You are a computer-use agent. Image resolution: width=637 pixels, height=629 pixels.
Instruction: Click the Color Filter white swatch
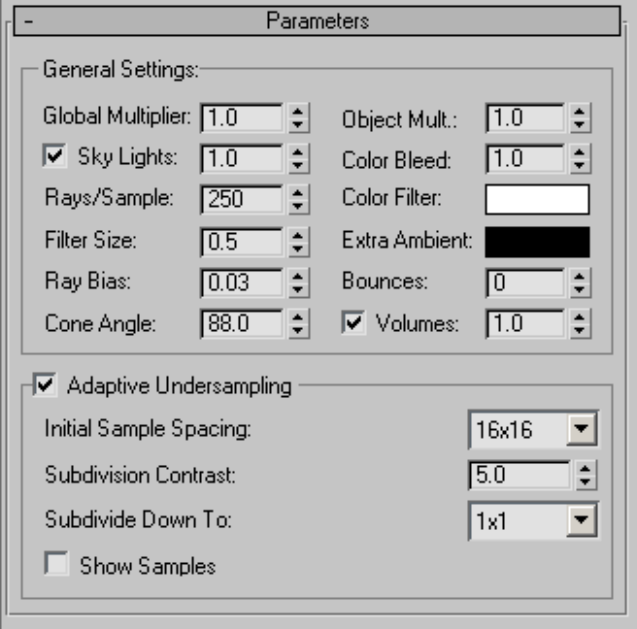coord(537,199)
